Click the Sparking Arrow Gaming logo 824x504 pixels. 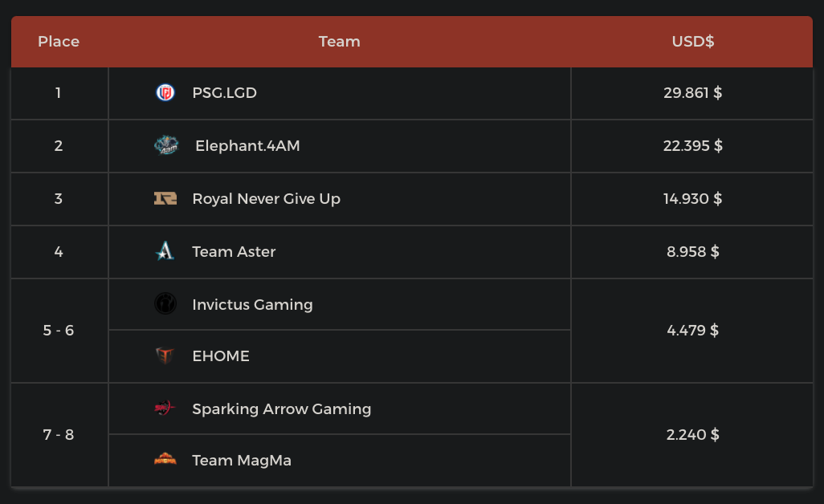[165, 408]
